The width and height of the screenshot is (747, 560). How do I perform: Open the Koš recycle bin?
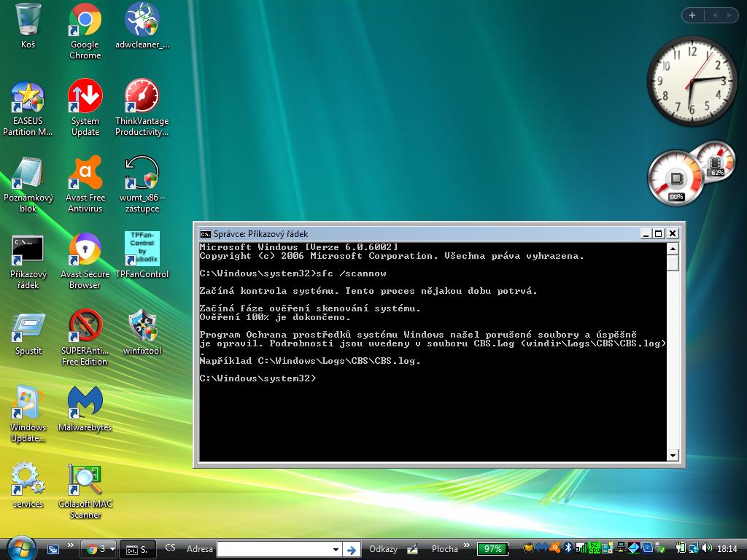[28, 21]
